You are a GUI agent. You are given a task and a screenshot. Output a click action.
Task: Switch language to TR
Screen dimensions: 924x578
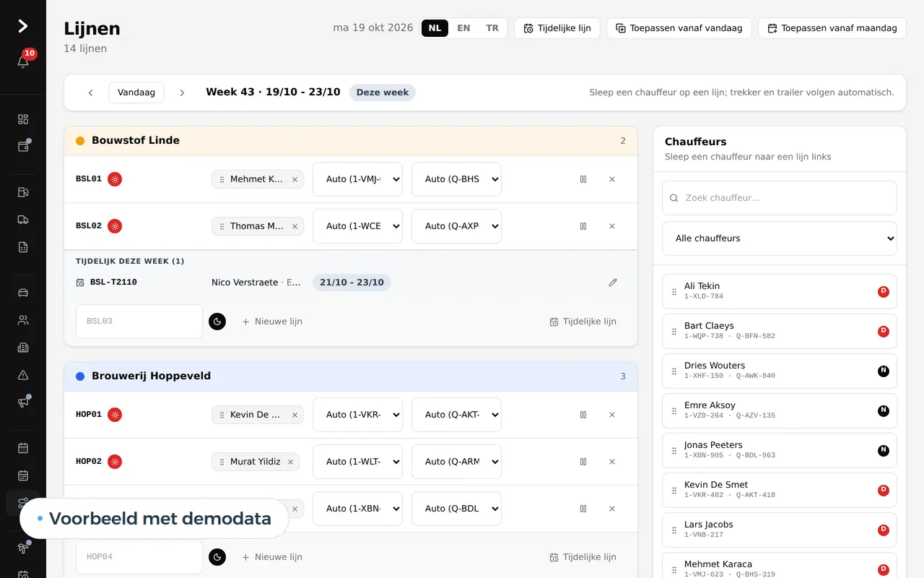pyautogui.click(x=492, y=28)
